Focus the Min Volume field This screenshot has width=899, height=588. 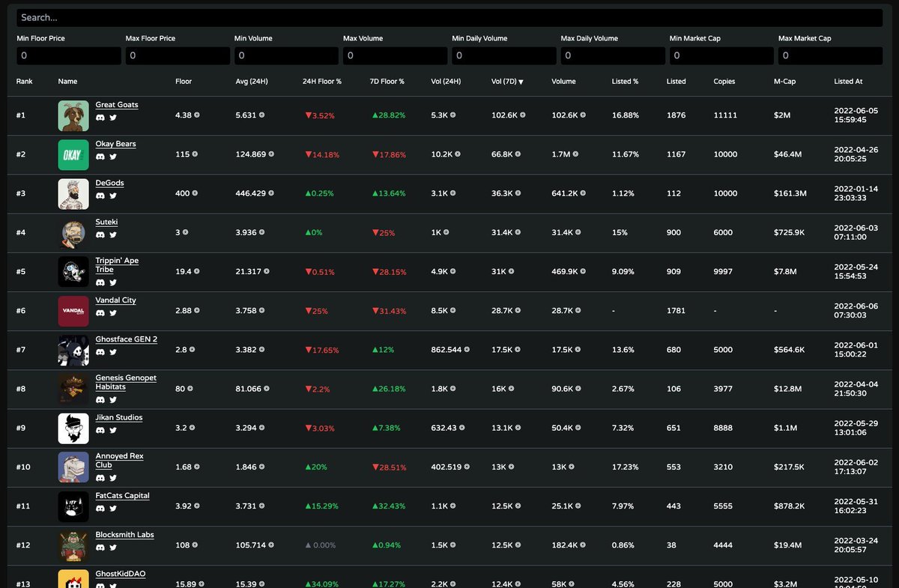pyautogui.click(x=286, y=55)
